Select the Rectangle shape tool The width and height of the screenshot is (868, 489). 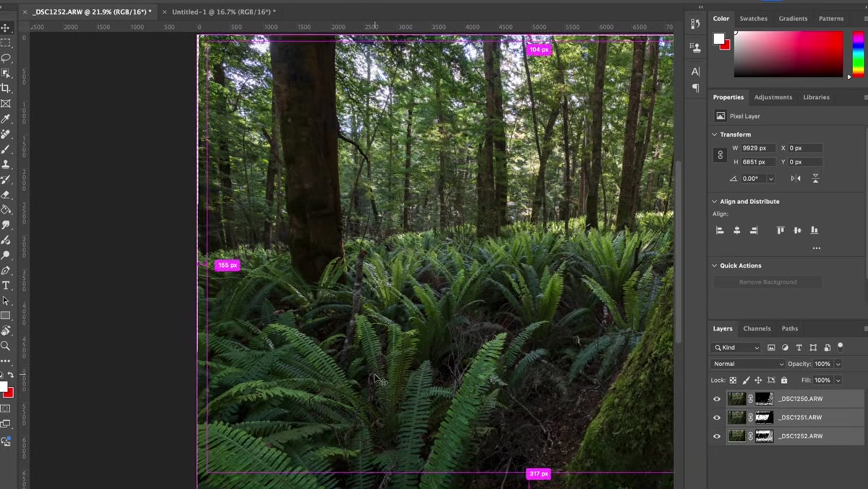pos(6,316)
